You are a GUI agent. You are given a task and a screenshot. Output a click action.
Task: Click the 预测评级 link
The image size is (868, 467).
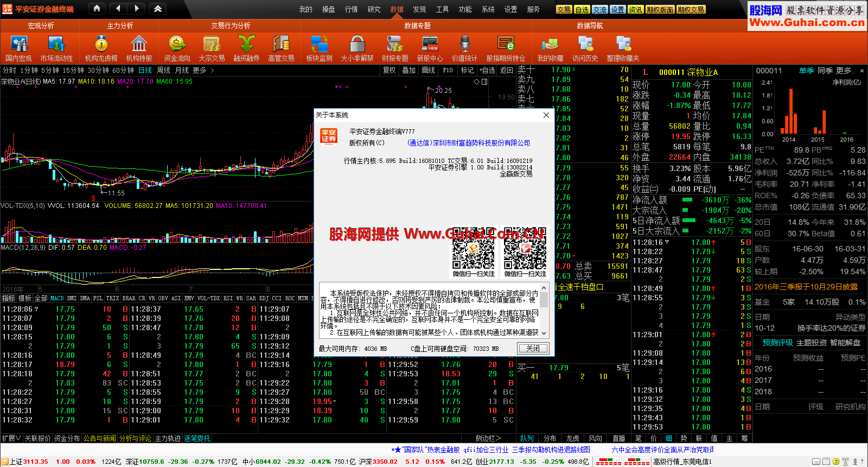point(778,343)
